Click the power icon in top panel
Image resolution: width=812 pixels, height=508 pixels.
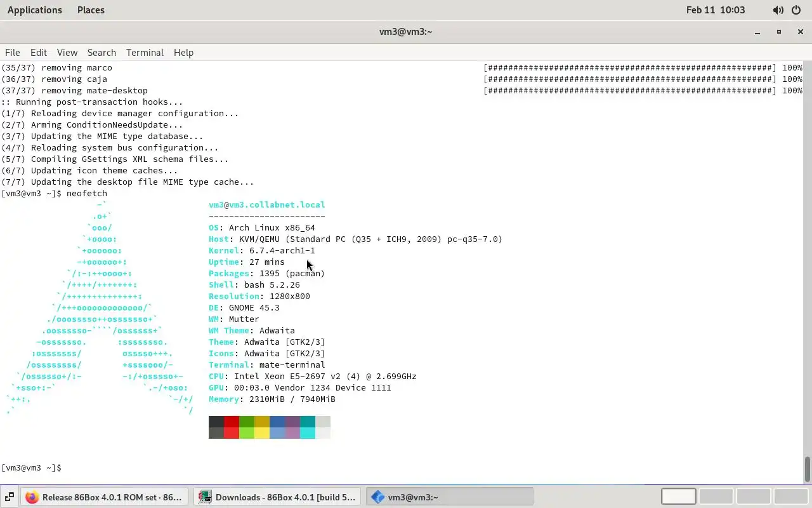coord(797,10)
